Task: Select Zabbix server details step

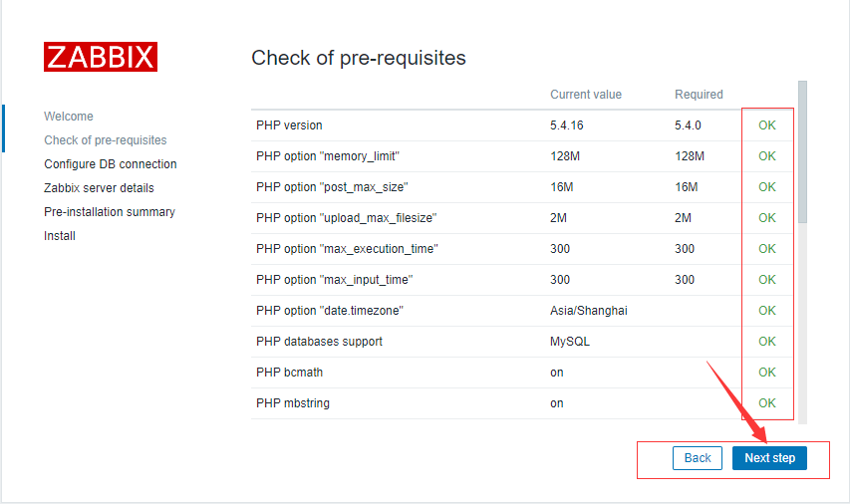Action: [99, 188]
